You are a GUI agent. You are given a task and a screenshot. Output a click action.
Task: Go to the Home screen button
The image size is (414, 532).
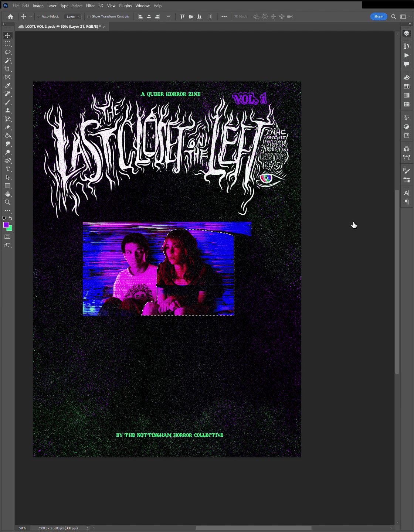point(10,17)
